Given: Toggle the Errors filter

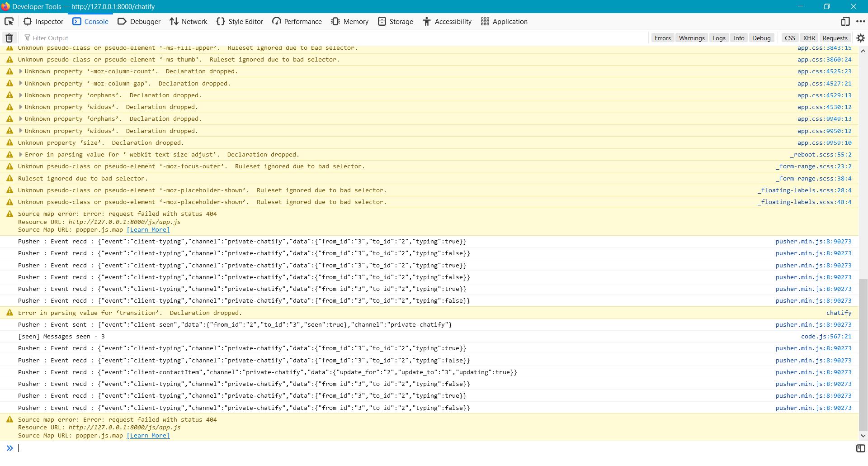Looking at the screenshot, I should tap(662, 38).
